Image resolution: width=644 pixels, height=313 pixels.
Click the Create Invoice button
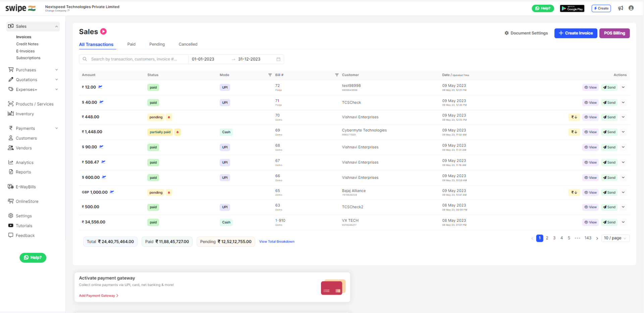(576, 33)
